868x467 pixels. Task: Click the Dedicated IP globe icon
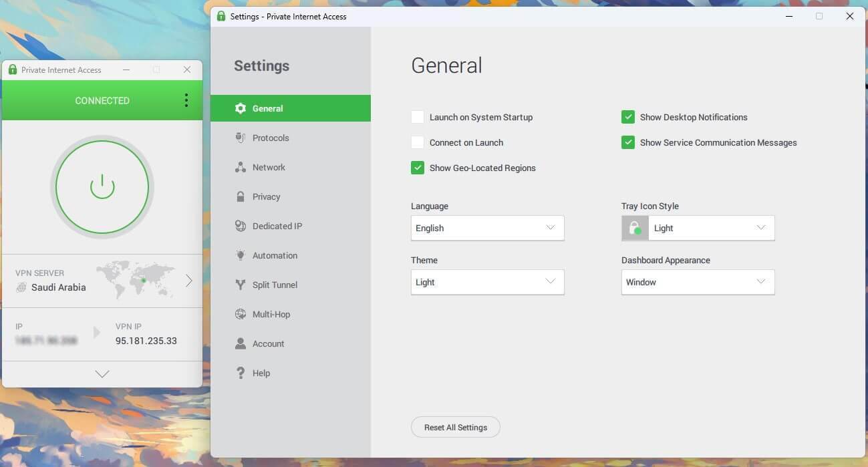[x=241, y=226]
